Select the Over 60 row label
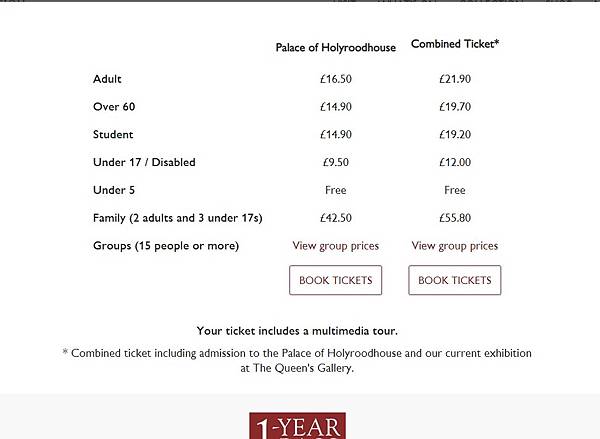Image resolution: width=600 pixels, height=439 pixels. tap(113, 107)
